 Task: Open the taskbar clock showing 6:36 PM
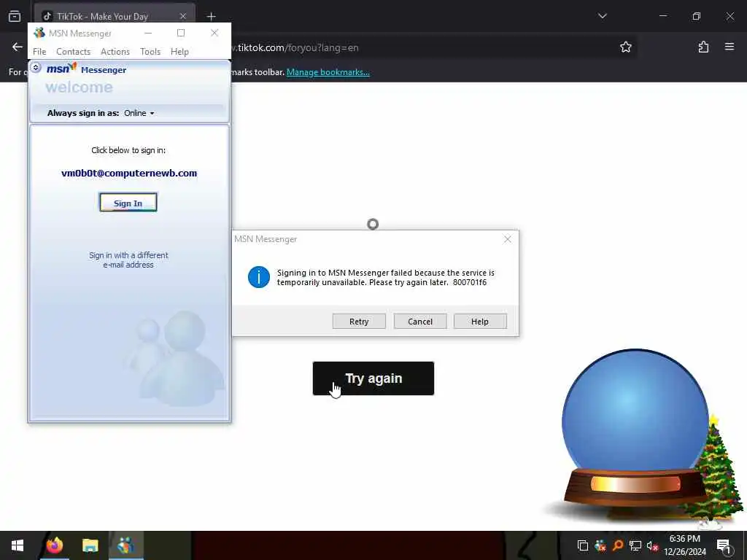click(x=685, y=545)
